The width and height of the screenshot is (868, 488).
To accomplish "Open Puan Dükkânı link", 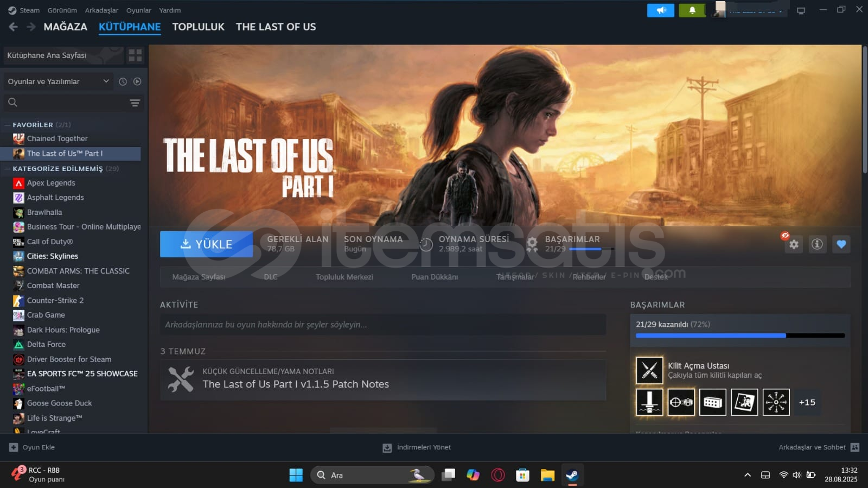I will (435, 277).
